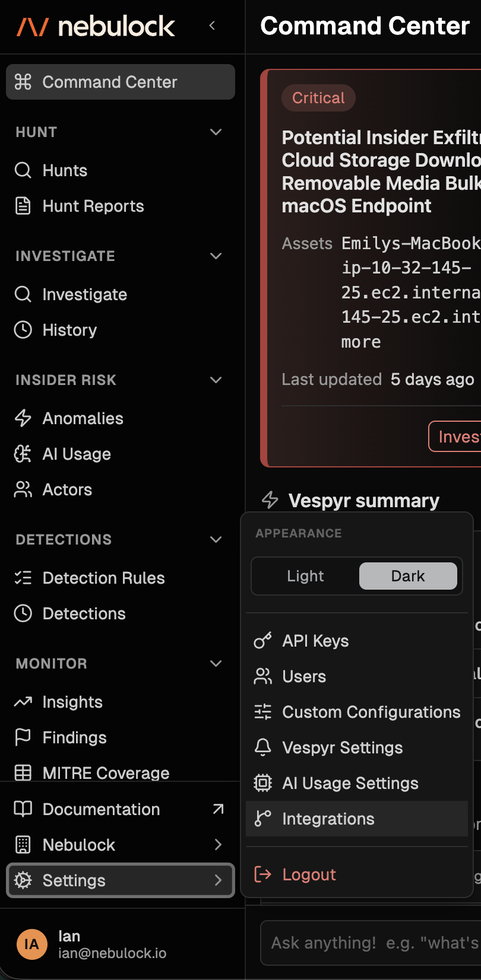Click the MITRE Coverage grid icon
The width and height of the screenshot is (481, 980).
(x=23, y=772)
